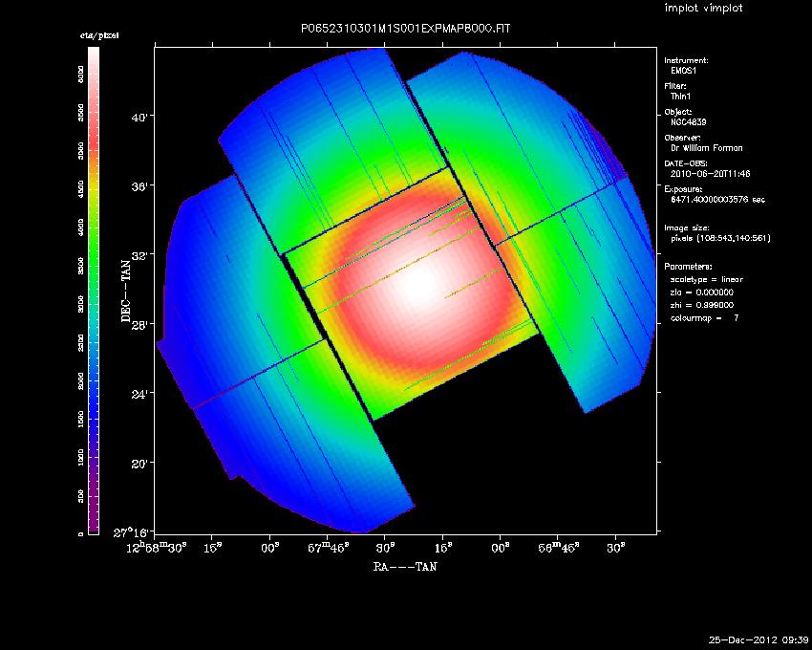The width and height of the screenshot is (812, 650).
Task: Click the 'Object:' label
Action: point(678,112)
